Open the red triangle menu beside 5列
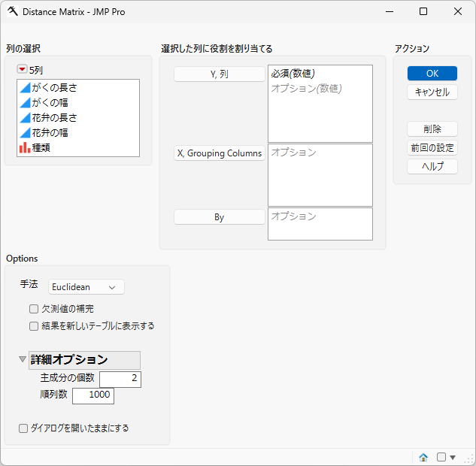Viewport: 476px width, 466px height. [x=22, y=69]
